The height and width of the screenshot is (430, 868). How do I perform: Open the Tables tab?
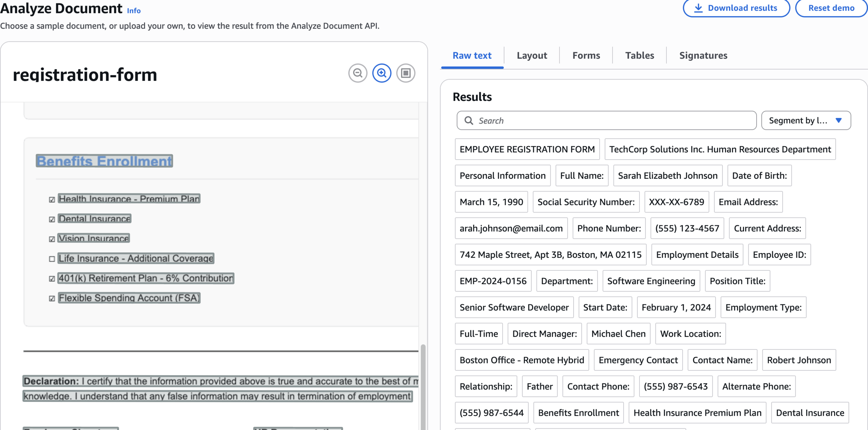coord(640,56)
